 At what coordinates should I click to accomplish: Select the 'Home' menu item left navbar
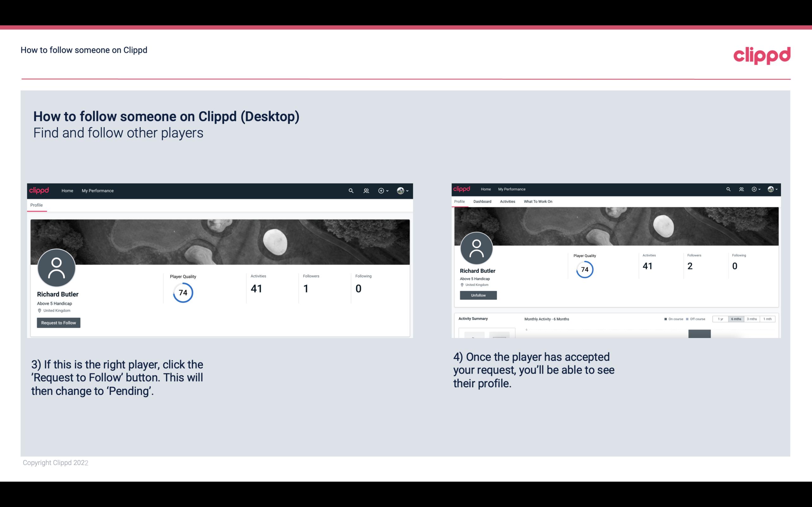click(67, 190)
